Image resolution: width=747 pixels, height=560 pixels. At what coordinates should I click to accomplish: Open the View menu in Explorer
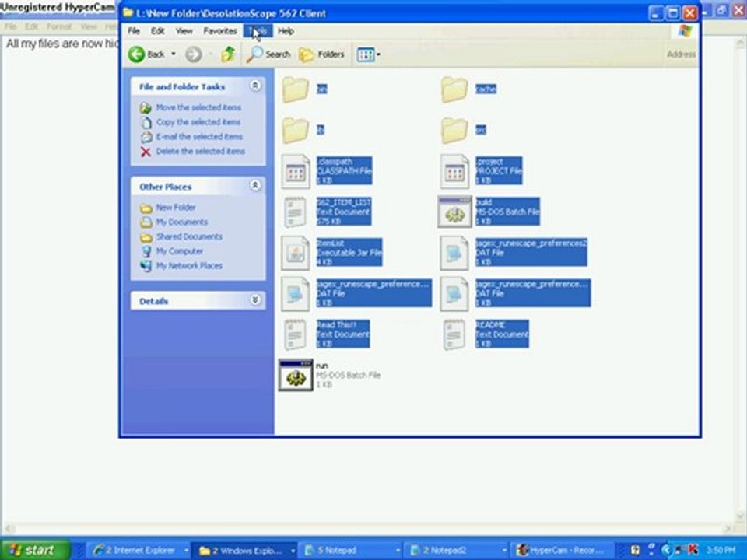point(184,31)
